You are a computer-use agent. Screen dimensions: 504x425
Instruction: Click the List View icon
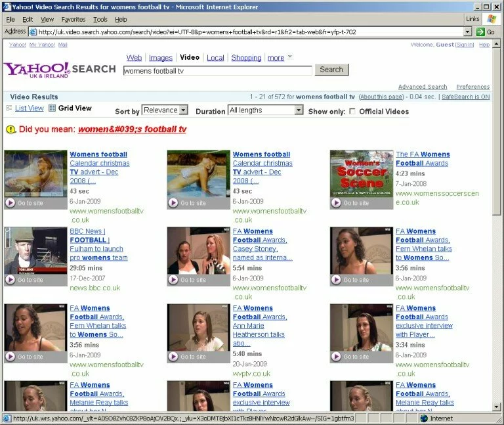[9, 108]
